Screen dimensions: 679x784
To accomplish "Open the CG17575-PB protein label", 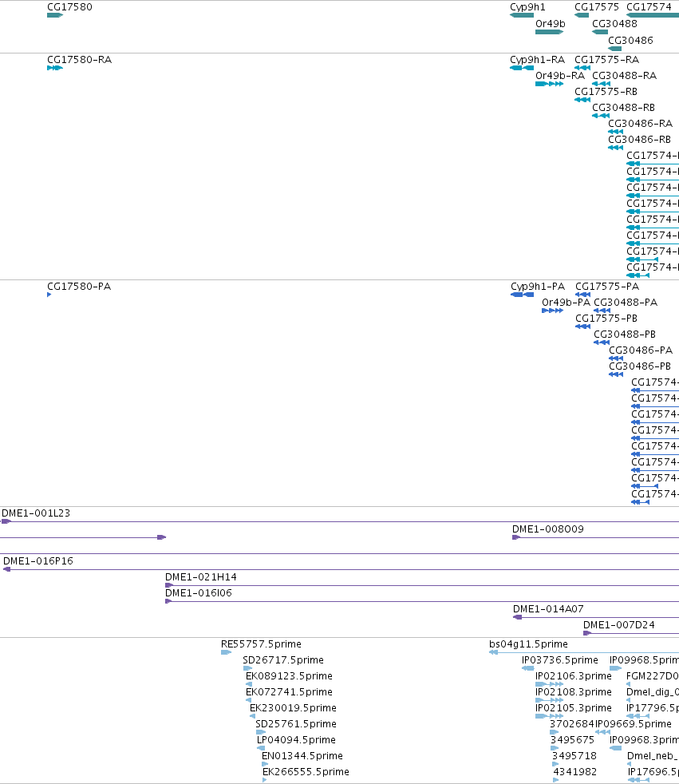I will pyautogui.click(x=606, y=319).
